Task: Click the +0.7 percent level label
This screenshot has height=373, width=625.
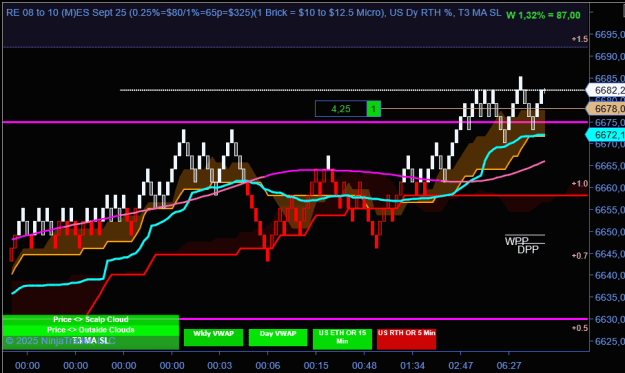Action: point(580,255)
